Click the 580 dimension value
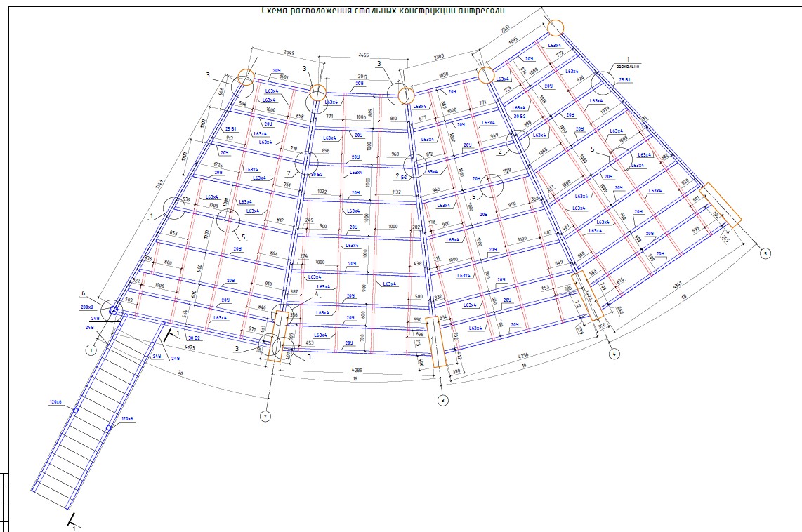 pyautogui.click(x=419, y=297)
